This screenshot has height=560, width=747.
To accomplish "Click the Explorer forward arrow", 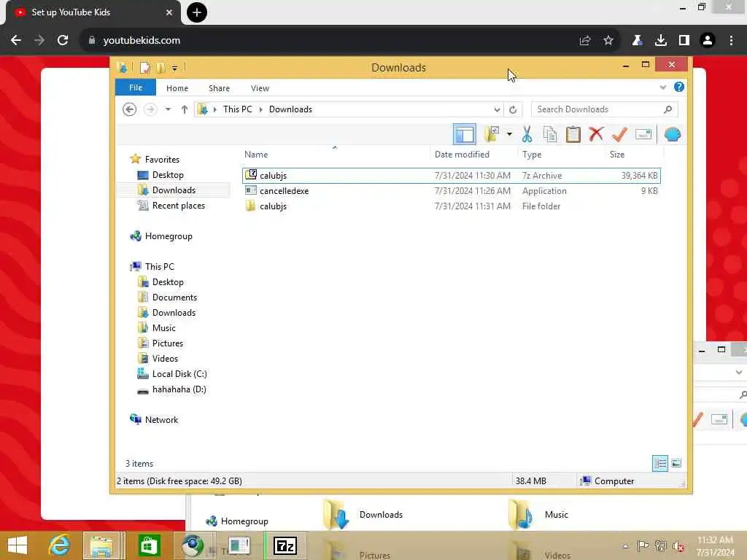I will pos(150,109).
